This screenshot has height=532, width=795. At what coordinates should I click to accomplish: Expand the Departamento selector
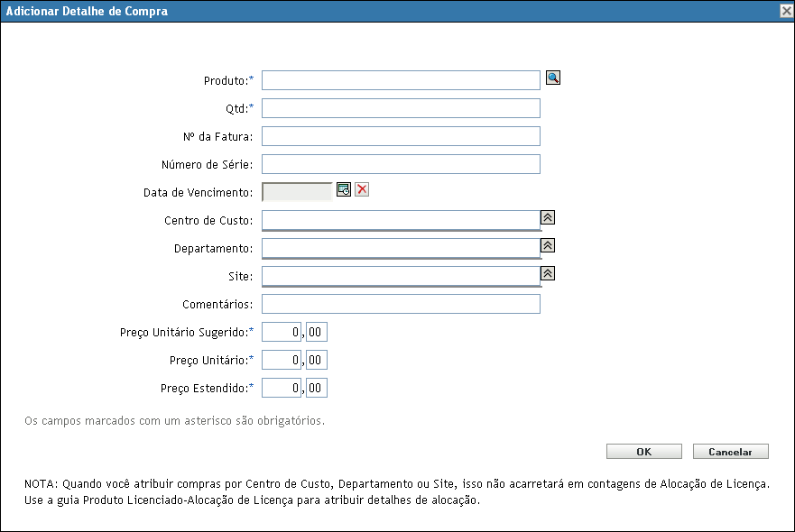click(x=548, y=245)
